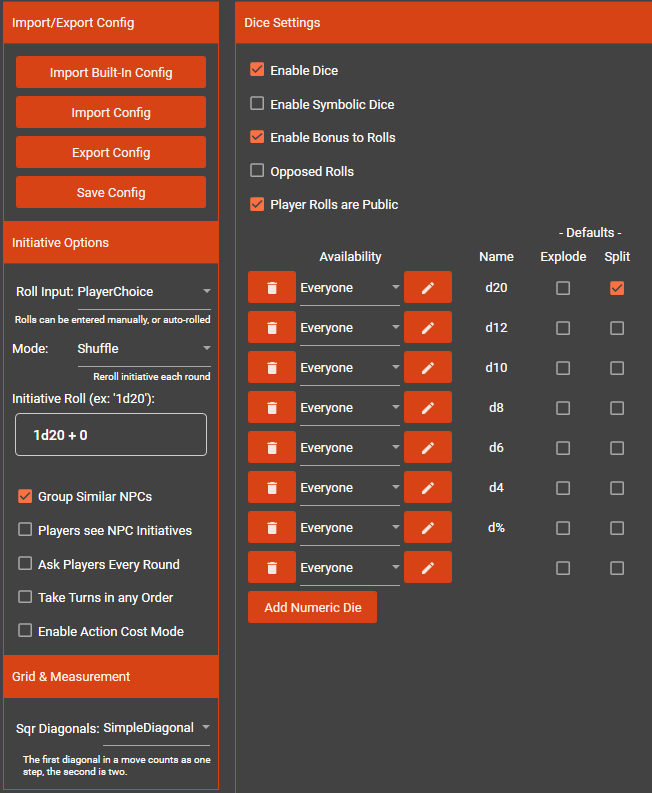Delete the d% die row
Screen dimensions: 652x793
click(272, 527)
